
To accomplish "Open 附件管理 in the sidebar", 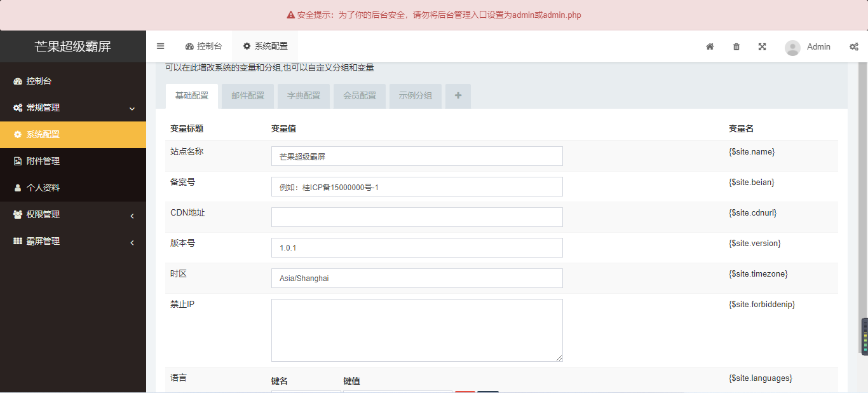I will [x=73, y=162].
